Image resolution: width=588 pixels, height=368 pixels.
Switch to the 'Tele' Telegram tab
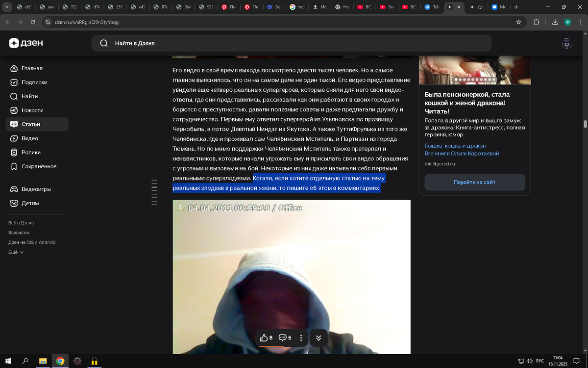(432, 7)
